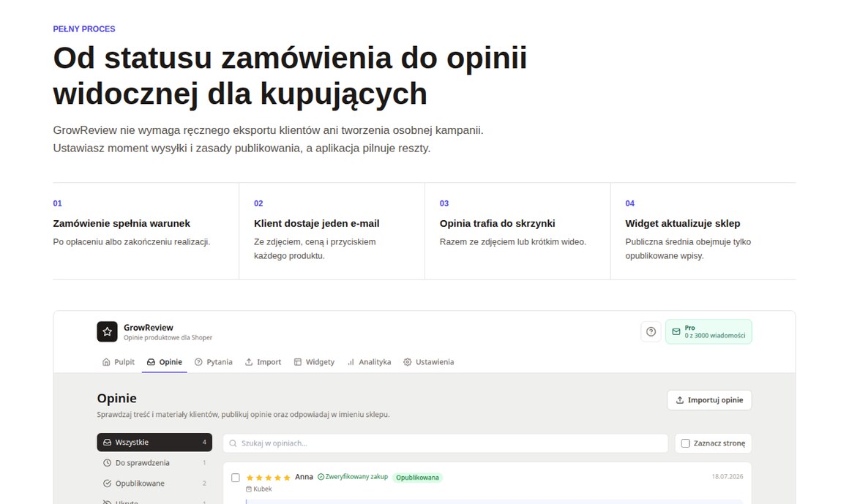Click the GrowReview app title
This screenshot has height=504, width=849.
click(x=149, y=328)
